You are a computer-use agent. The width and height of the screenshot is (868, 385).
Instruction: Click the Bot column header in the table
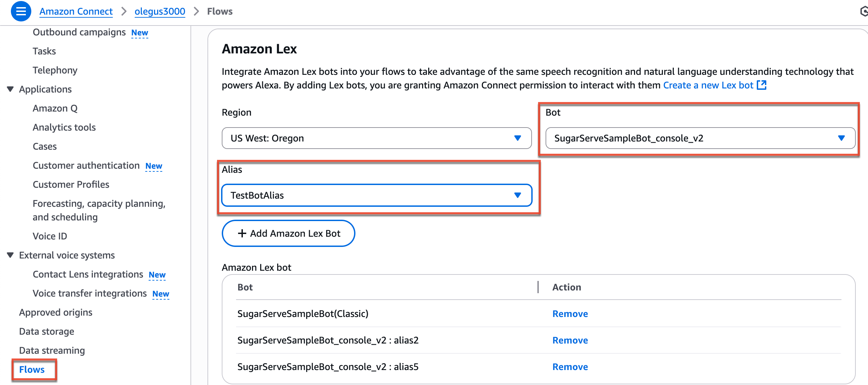tap(245, 287)
